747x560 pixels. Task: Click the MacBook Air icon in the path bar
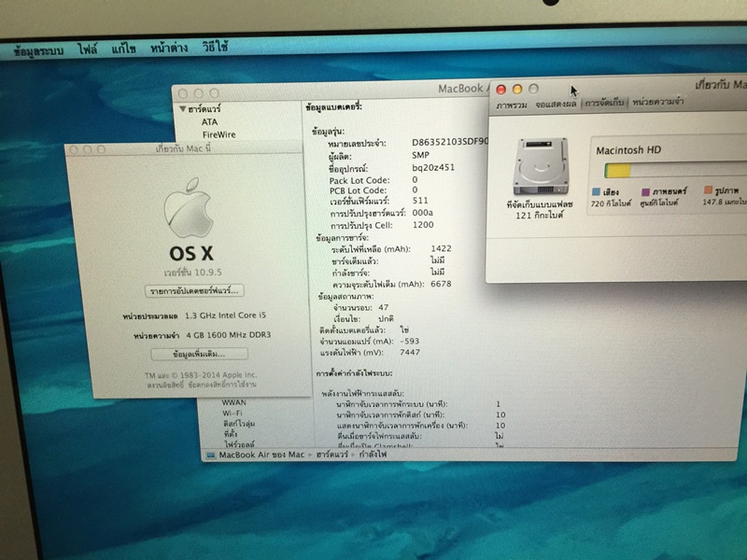[211, 455]
